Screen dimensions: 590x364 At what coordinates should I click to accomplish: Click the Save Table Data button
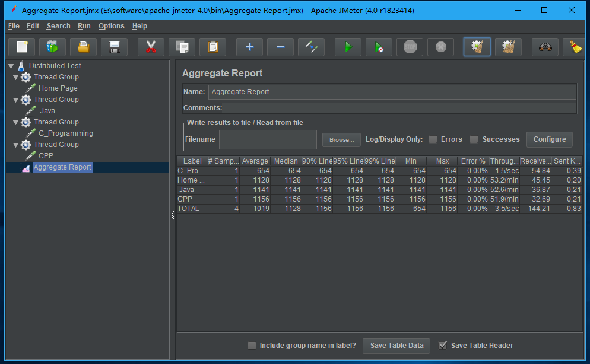(x=396, y=346)
